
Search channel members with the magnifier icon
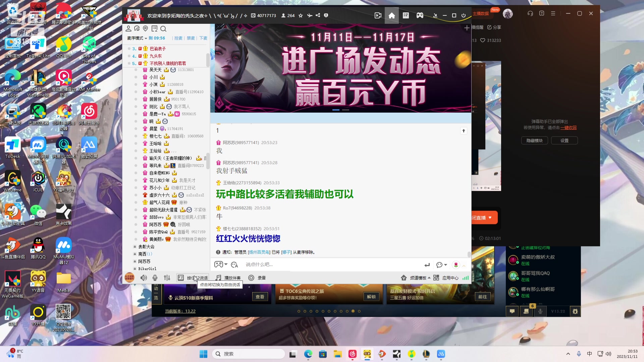point(163,28)
